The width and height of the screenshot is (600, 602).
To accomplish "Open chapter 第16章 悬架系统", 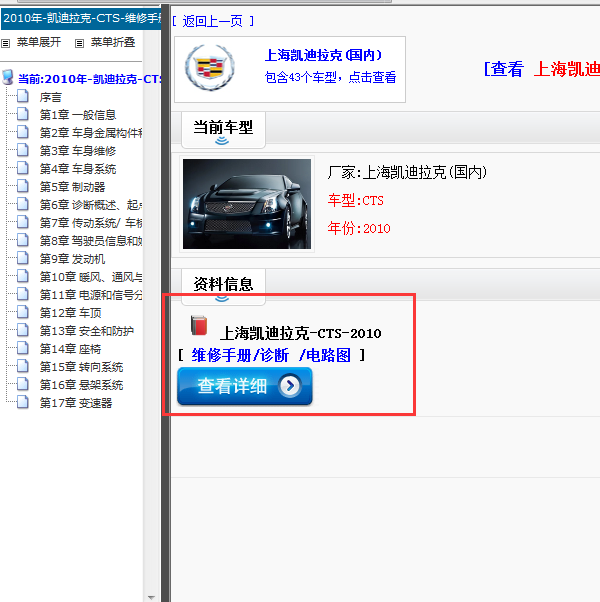I will 81,385.
